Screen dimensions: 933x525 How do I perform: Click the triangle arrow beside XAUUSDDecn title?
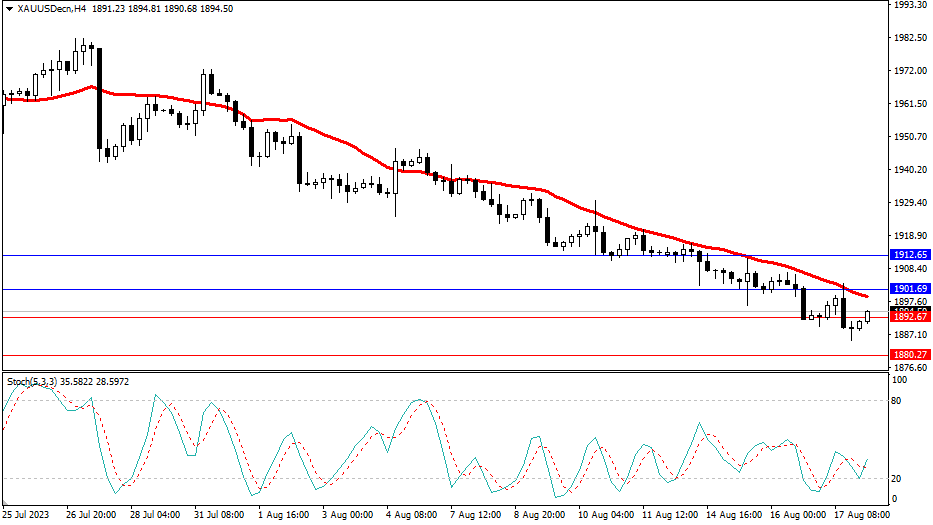[x=9, y=9]
